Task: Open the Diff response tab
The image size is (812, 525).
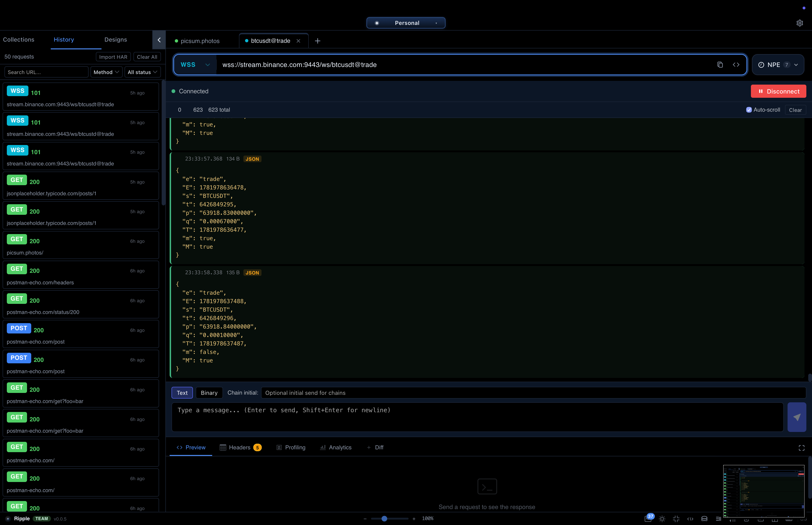Action: coord(375,448)
